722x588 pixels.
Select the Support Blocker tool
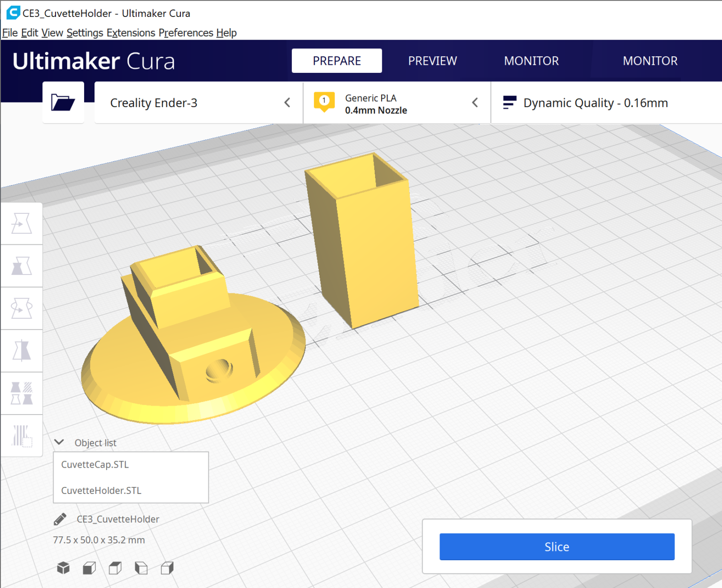click(21, 435)
